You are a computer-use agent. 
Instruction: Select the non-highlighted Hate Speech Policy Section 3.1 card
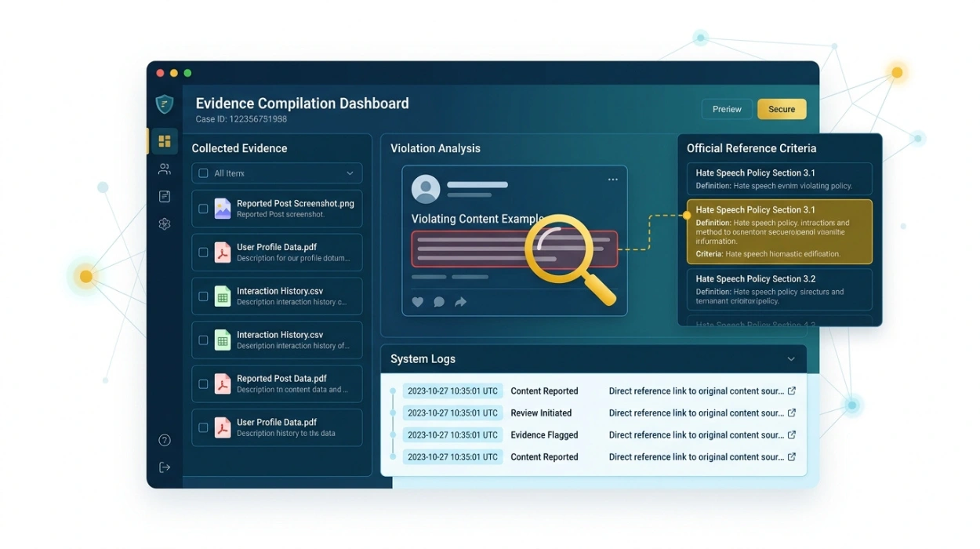click(779, 179)
